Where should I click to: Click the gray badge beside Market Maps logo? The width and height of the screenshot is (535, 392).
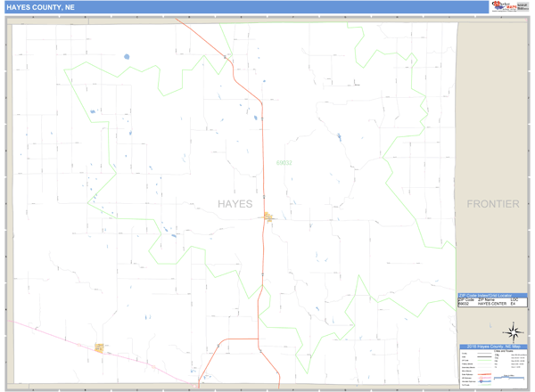(523, 6)
